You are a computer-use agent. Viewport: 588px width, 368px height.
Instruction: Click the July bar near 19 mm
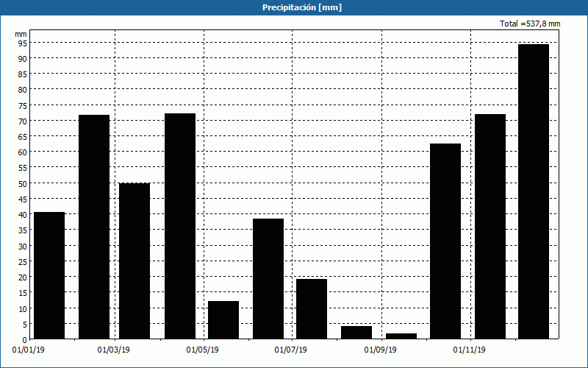click(x=312, y=309)
